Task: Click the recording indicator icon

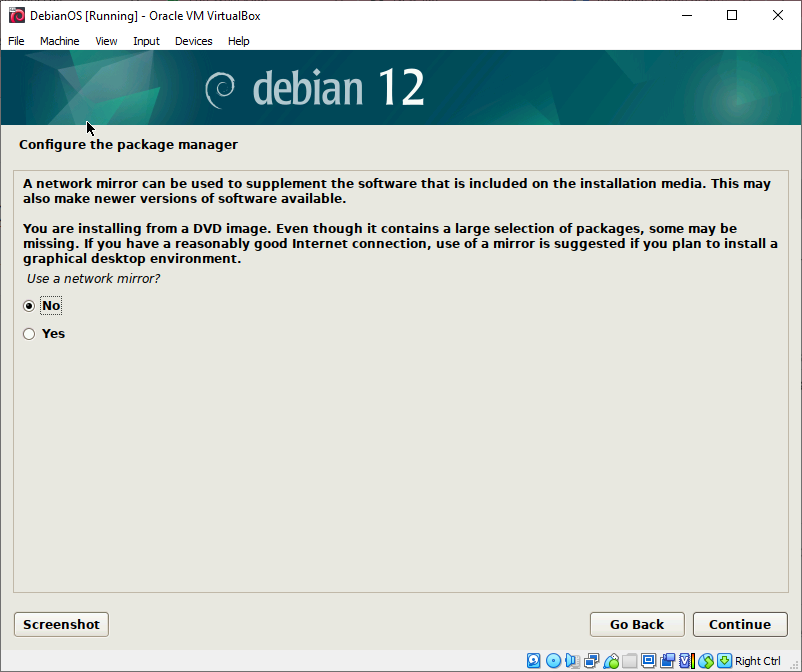Action: click(x=667, y=661)
